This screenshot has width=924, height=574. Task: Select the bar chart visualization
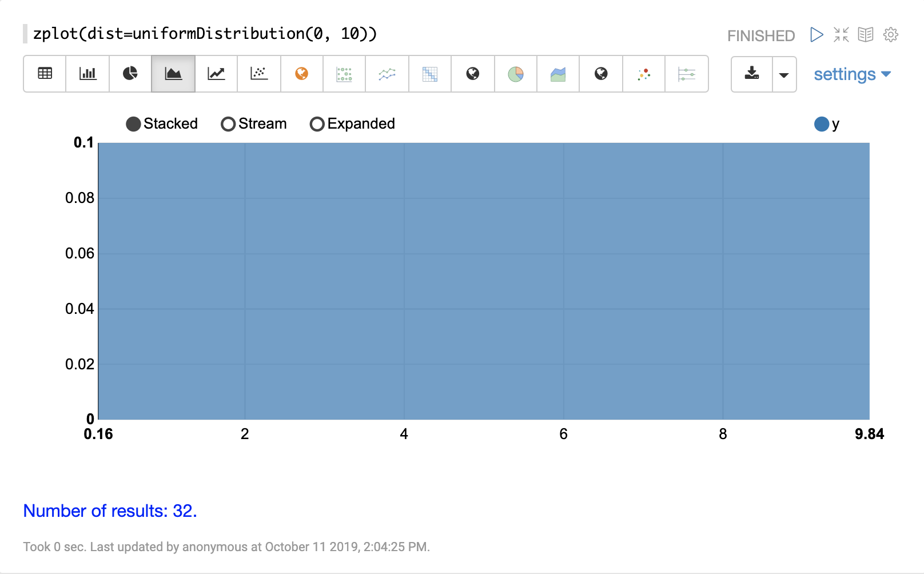click(87, 74)
